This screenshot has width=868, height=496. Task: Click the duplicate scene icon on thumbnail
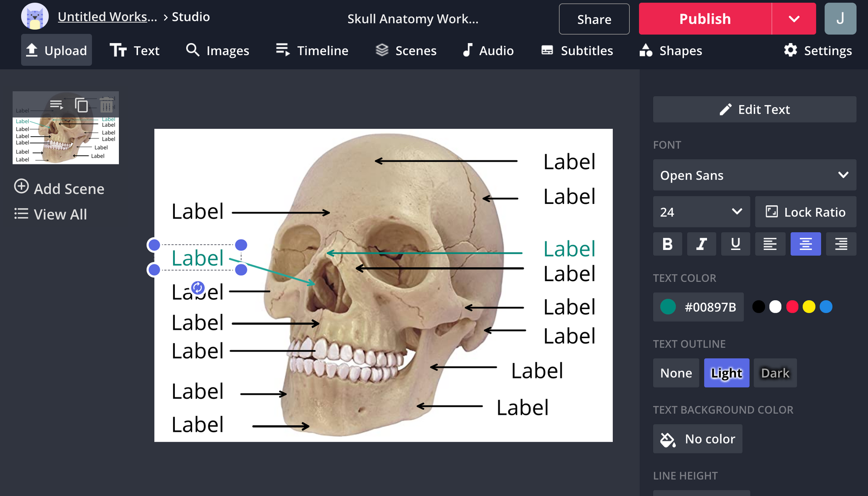click(x=81, y=105)
